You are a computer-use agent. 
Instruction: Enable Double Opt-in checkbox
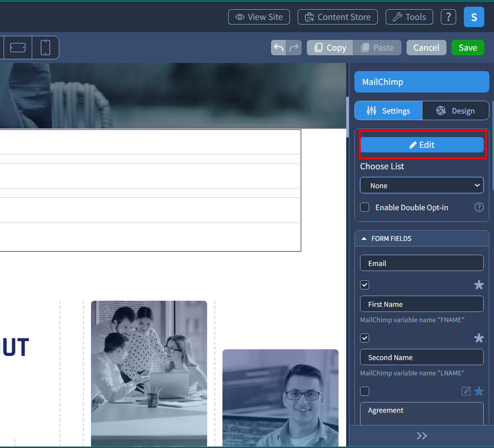coord(365,207)
